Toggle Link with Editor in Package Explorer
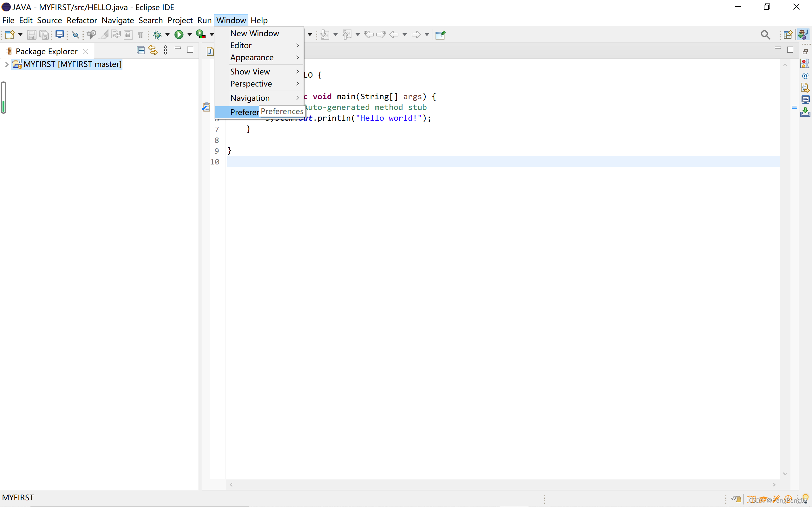Viewport: 812px width, 507px height. [153, 50]
